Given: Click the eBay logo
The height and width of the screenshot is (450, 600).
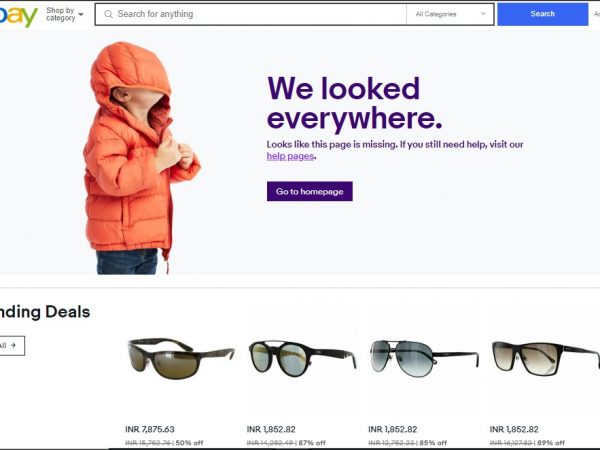Looking at the screenshot, I should (x=18, y=15).
